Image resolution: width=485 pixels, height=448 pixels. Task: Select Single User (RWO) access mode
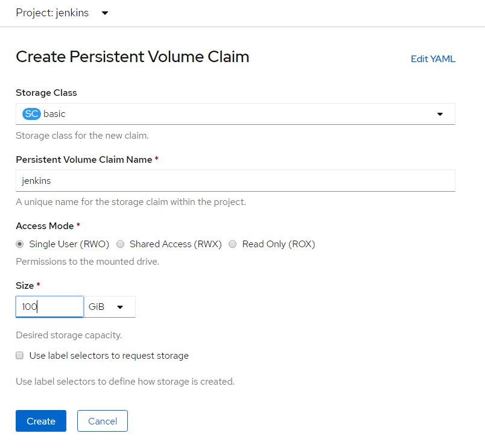pyautogui.click(x=20, y=244)
